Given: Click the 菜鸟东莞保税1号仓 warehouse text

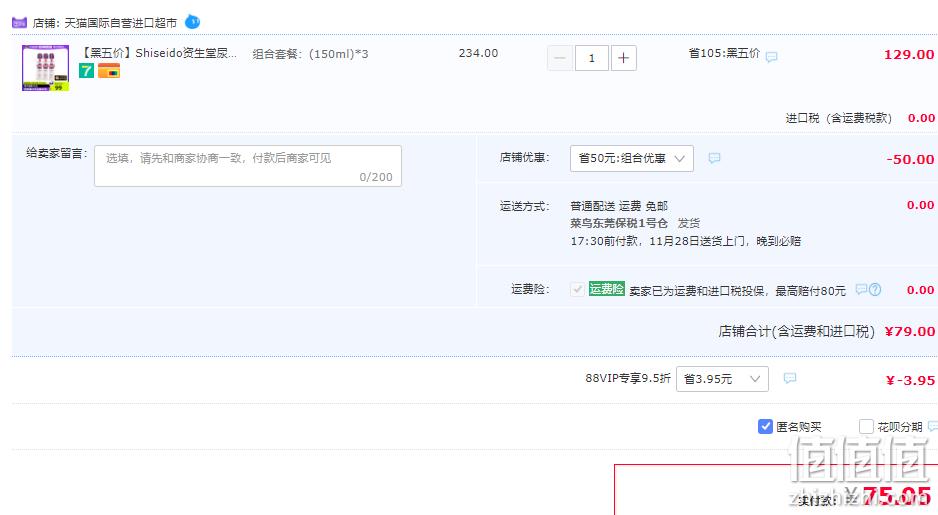Looking at the screenshot, I should point(619,223).
